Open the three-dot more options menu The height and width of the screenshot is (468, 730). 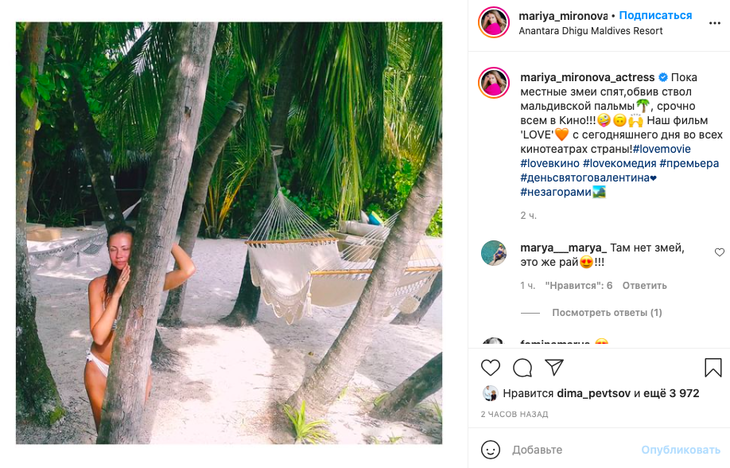[x=714, y=22]
